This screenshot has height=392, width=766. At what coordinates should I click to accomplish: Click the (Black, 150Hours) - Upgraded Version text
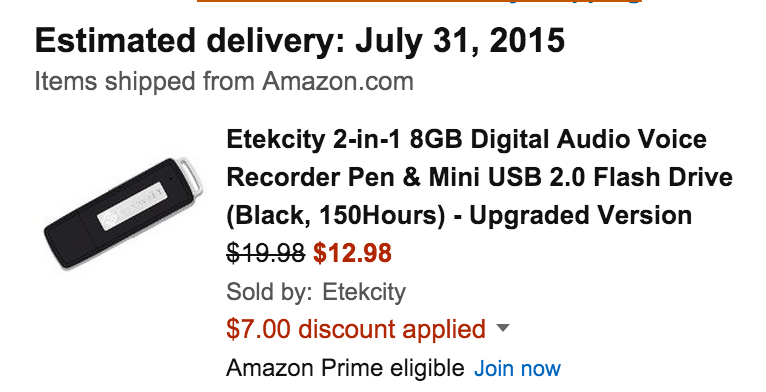(x=459, y=216)
